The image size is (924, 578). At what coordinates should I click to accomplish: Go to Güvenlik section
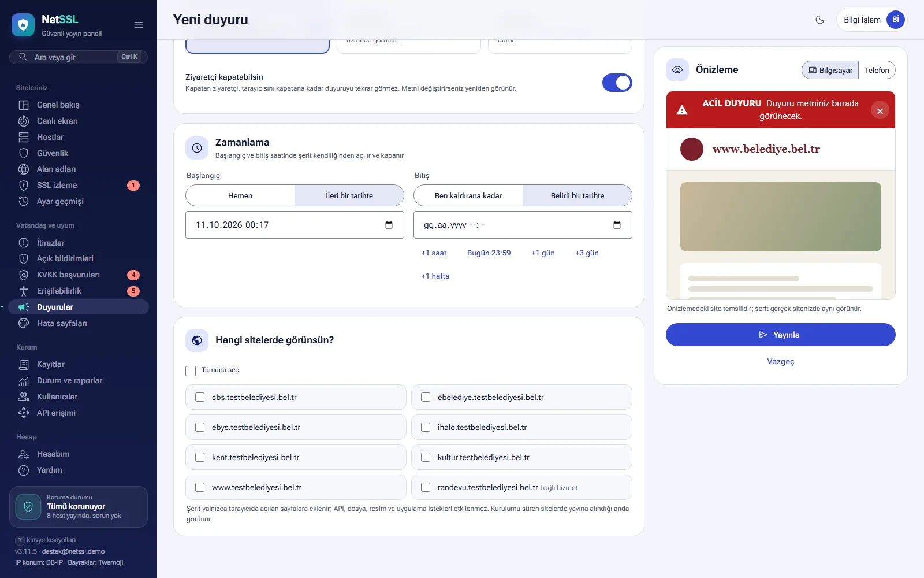pyautogui.click(x=79, y=153)
